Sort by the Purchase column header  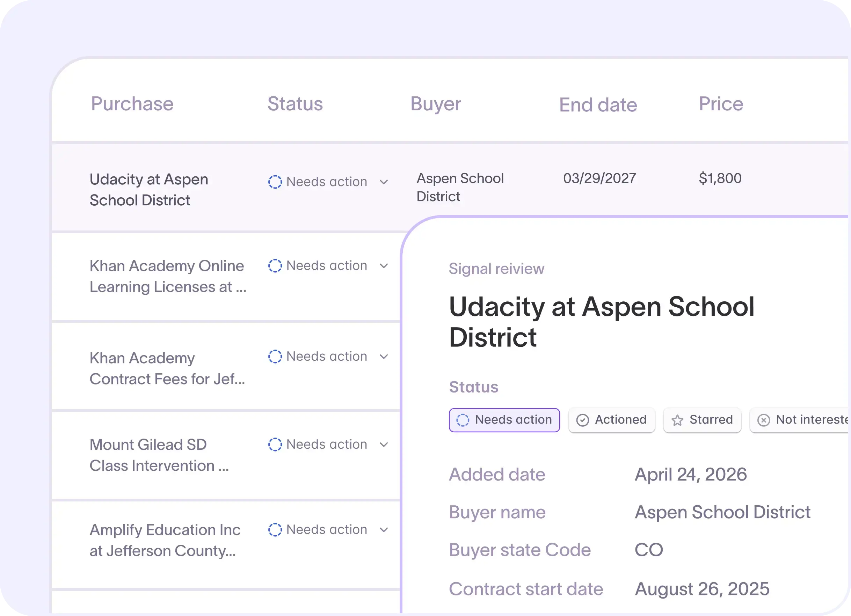click(x=132, y=104)
